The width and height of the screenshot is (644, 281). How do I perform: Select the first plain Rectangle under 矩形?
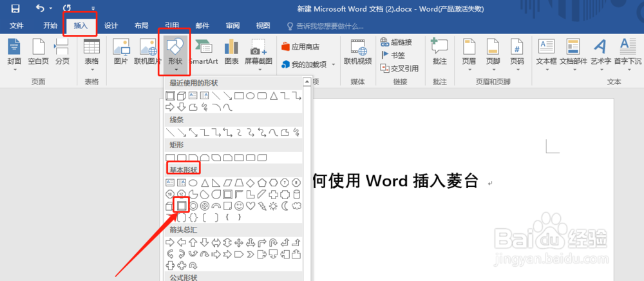169,157
